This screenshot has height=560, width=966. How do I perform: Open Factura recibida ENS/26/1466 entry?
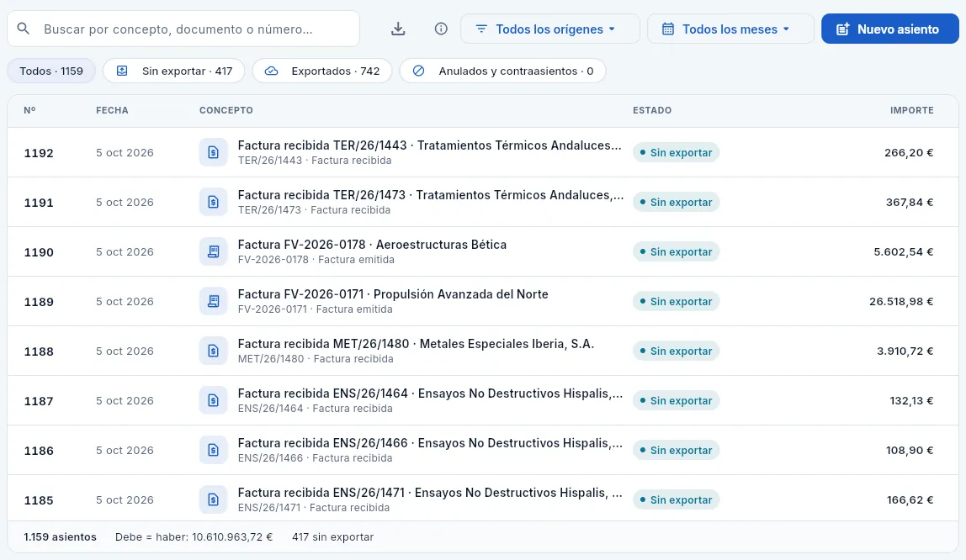(483, 450)
